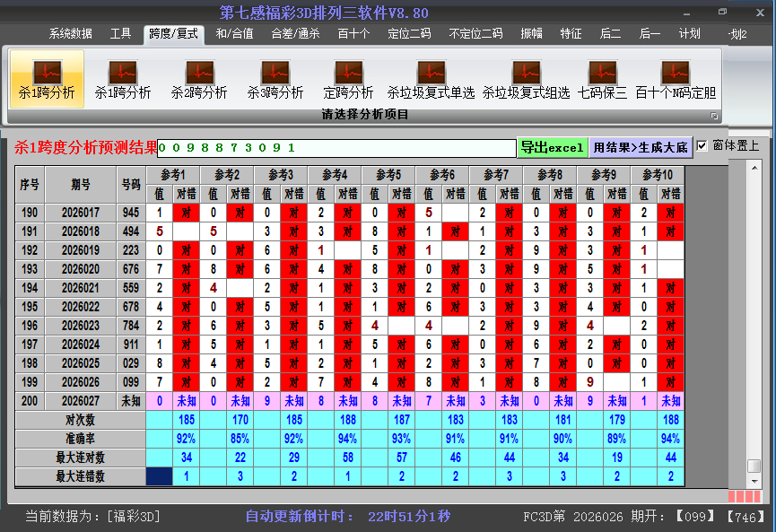Open the 百十个N码定胆 tool icon
776x532 pixels.
(675, 79)
